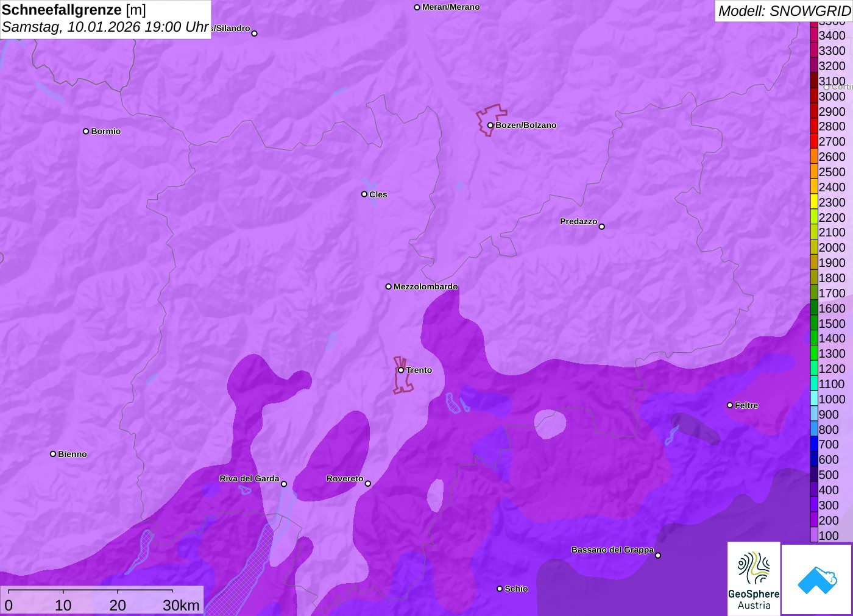
Task: Click the Bozen/Bolzano label text
Action: point(526,125)
